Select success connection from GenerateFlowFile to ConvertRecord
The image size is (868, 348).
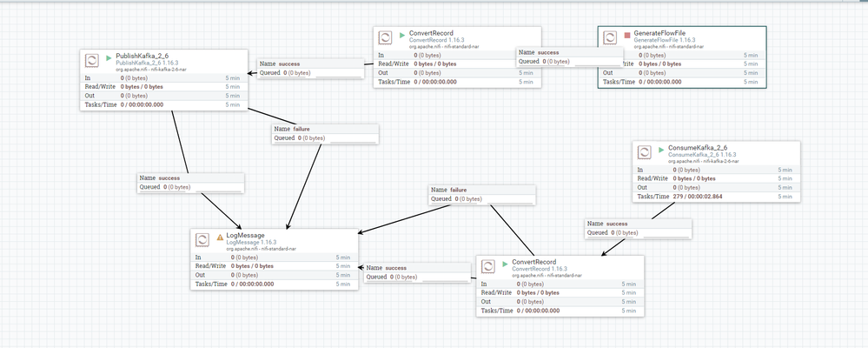(570, 57)
